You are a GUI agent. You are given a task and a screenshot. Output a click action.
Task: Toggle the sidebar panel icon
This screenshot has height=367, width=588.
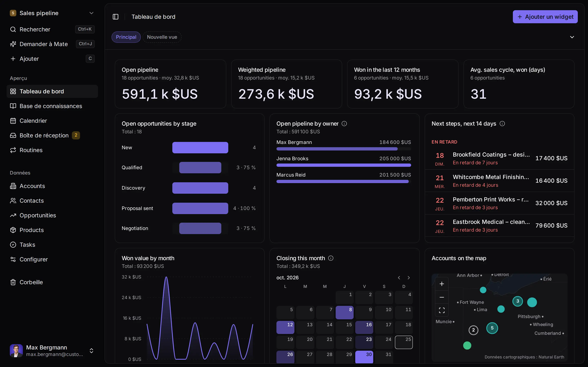115,17
